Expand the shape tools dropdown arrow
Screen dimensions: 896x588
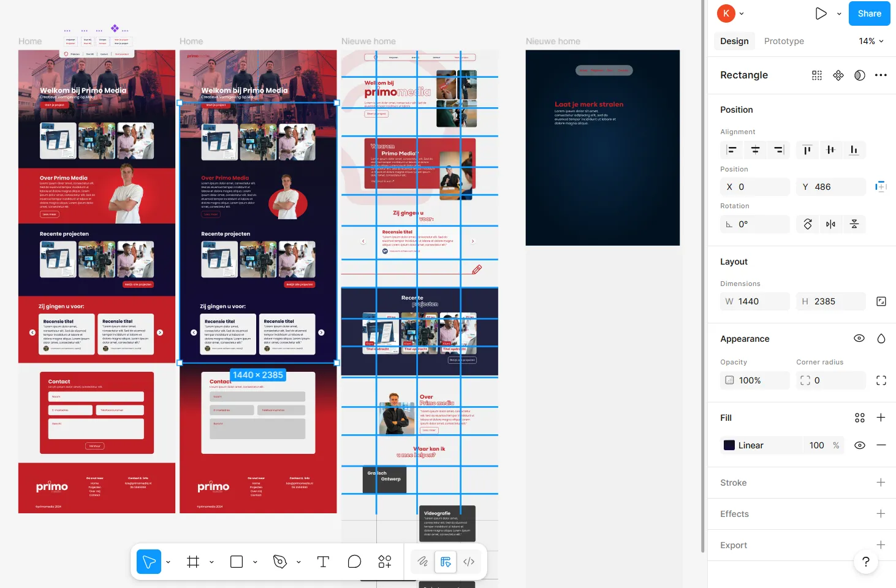coord(255,562)
